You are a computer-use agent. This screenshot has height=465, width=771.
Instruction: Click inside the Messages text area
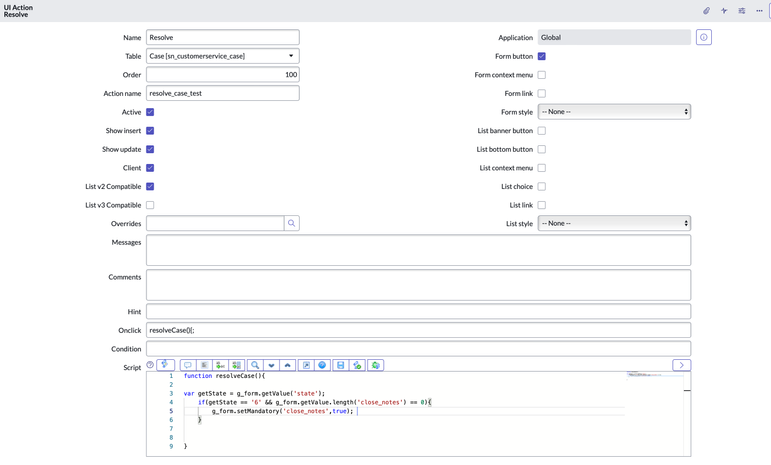[x=418, y=250]
